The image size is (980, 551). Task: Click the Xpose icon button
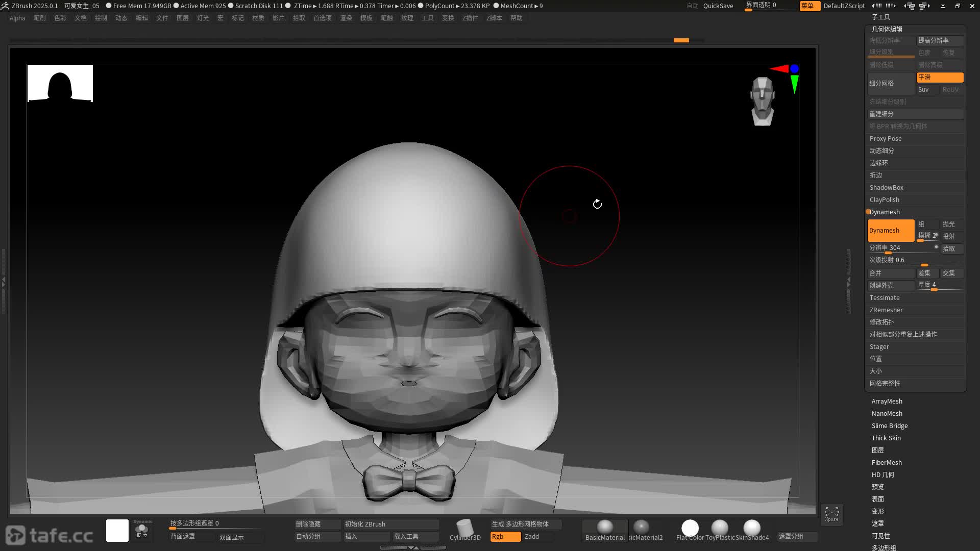[x=831, y=514]
